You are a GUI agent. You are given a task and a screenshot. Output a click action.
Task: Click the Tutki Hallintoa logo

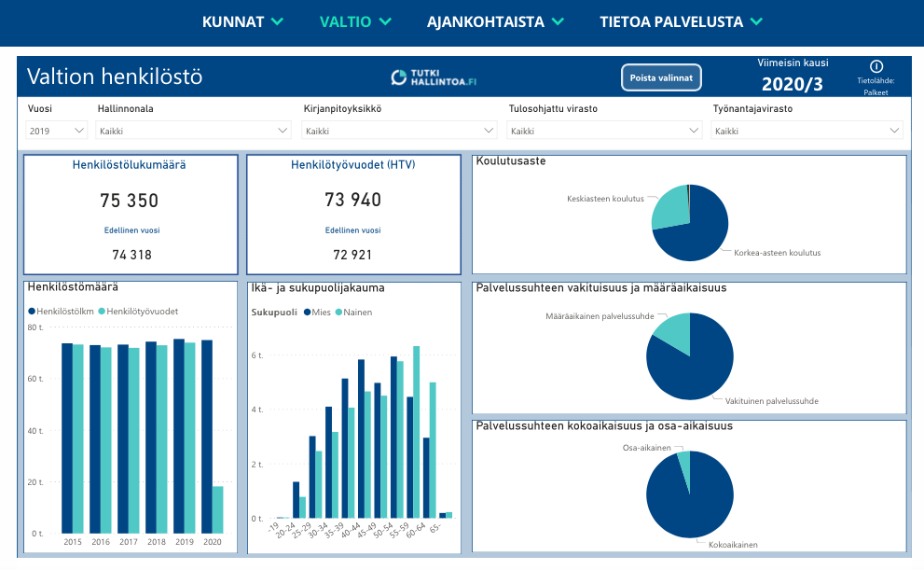pyautogui.click(x=434, y=77)
